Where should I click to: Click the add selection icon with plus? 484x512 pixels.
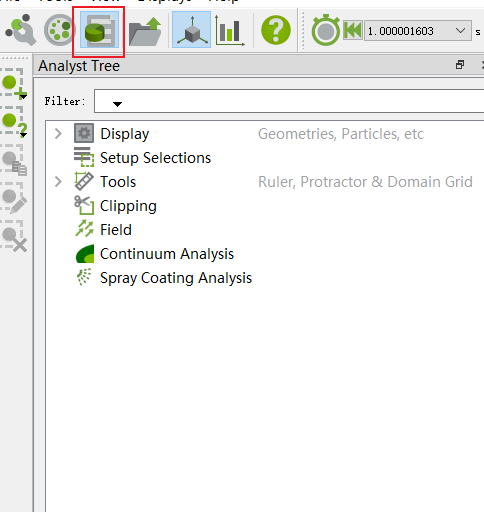tap(14, 83)
